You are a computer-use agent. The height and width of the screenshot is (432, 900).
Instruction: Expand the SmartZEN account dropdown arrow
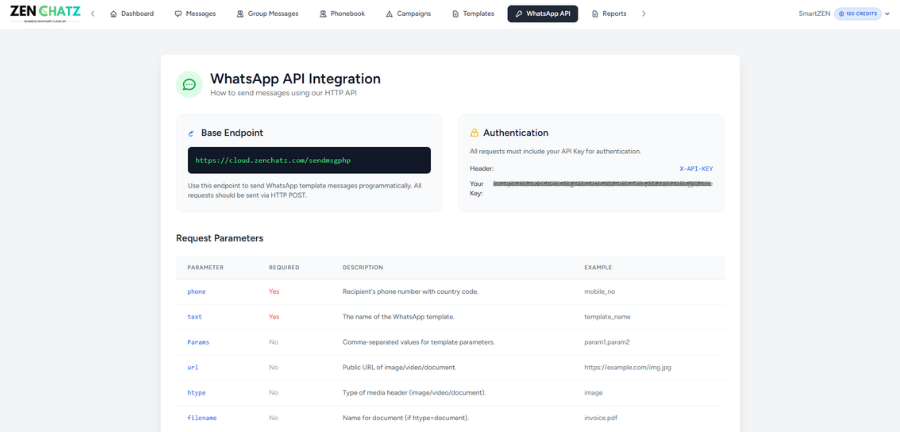[x=887, y=14]
